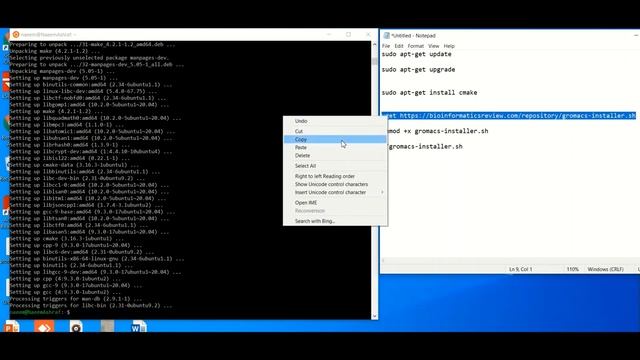The image size is (640, 360).
Task: Open Notepad Format menu
Action: click(416, 46)
